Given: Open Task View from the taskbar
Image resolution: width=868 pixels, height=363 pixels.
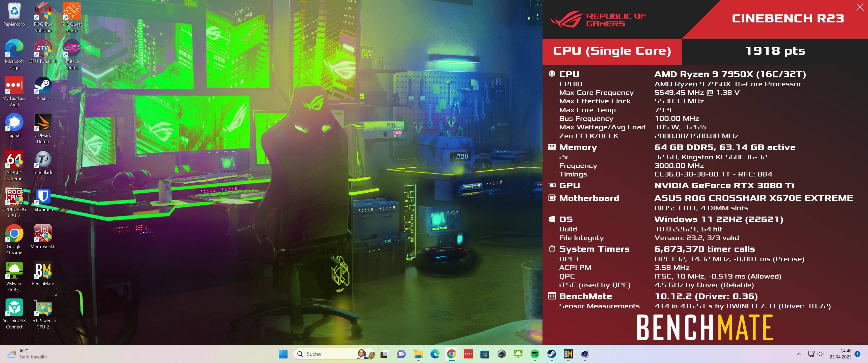Looking at the screenshot, I should click(x=385, y=354).
